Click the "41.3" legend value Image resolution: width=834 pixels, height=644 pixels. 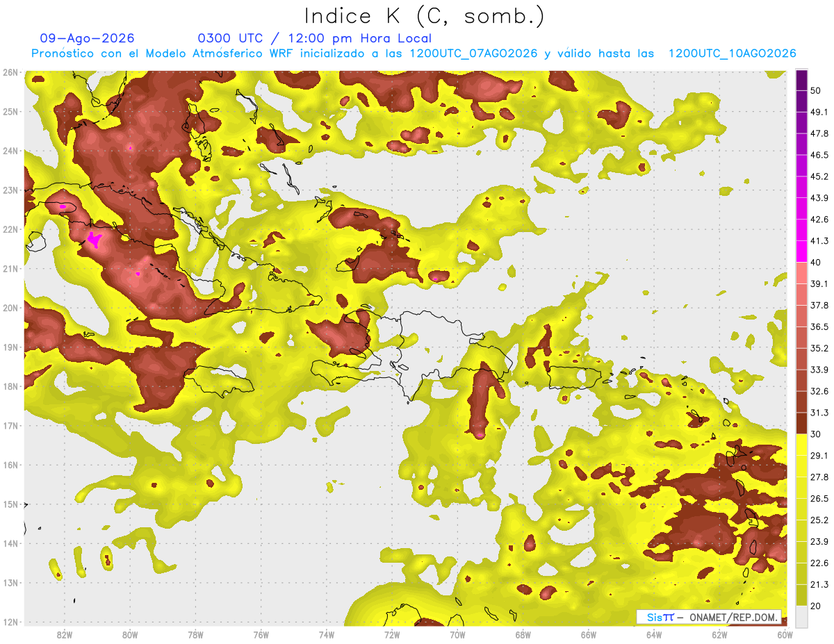click(819, 241)
